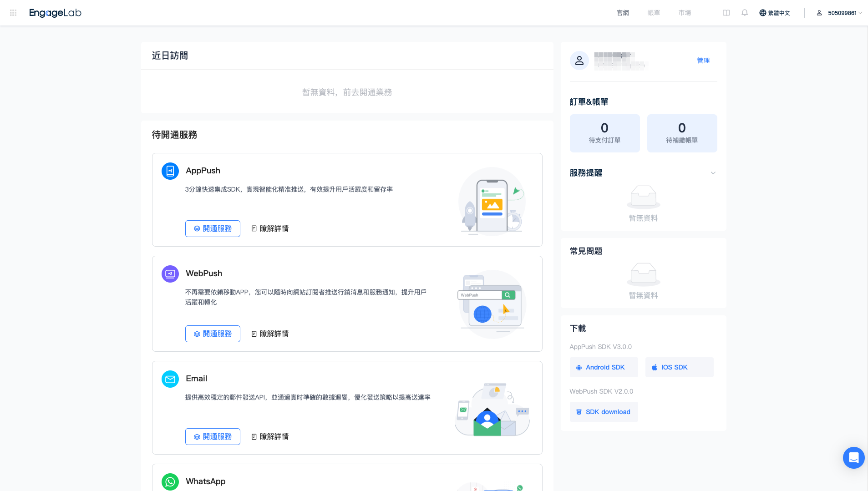This screenshot has width=868, height=491.
Task: Click the 暫無資料，前去開通業務 text
Action: pos(347,92)
